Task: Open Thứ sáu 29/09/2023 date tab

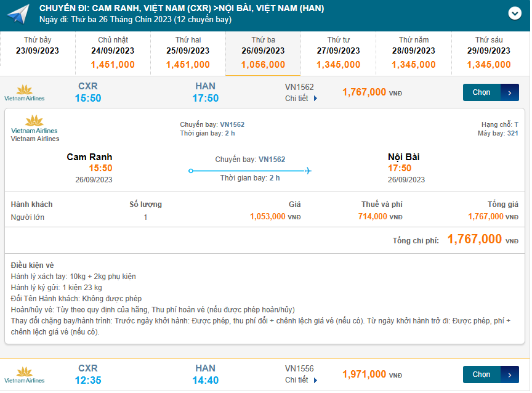Action: 489,52
